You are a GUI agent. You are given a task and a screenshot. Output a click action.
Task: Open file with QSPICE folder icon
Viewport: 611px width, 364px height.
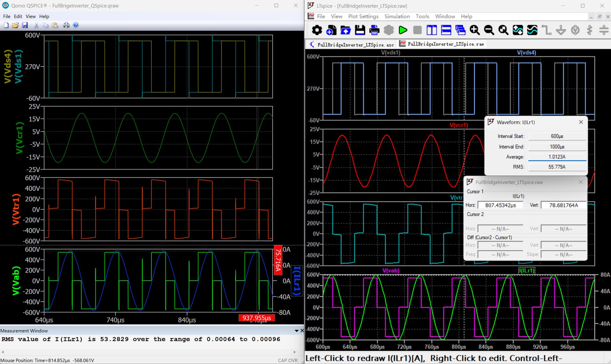[x=15, y=25]
